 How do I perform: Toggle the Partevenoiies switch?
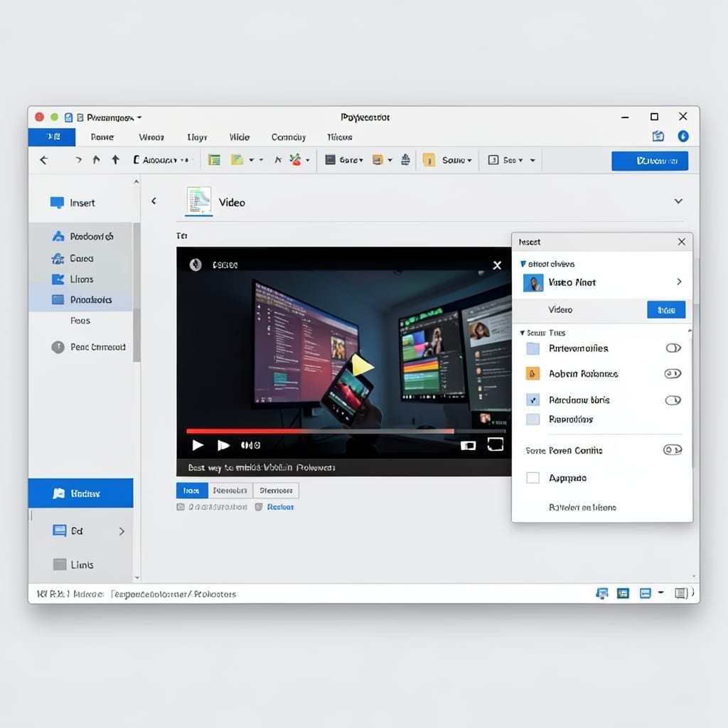click(673, 348)
